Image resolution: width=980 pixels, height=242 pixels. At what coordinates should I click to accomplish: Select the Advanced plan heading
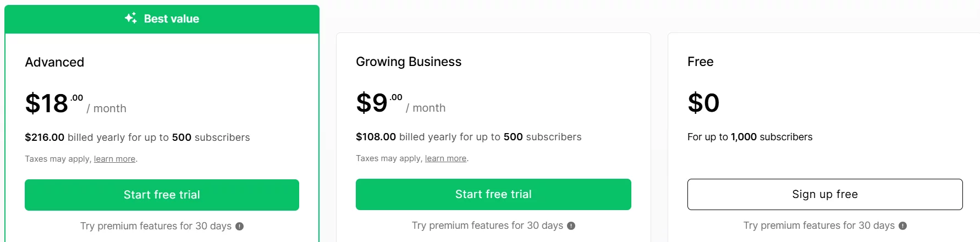tap(54, 62)
